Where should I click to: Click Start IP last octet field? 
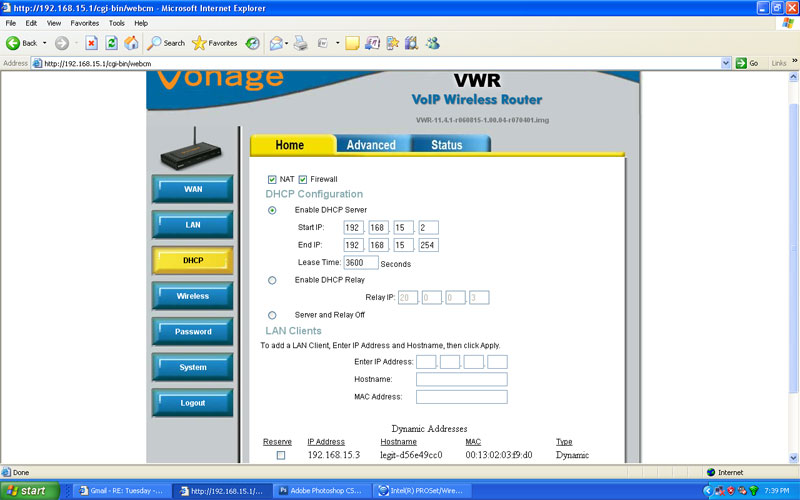(x=428, y=228)
